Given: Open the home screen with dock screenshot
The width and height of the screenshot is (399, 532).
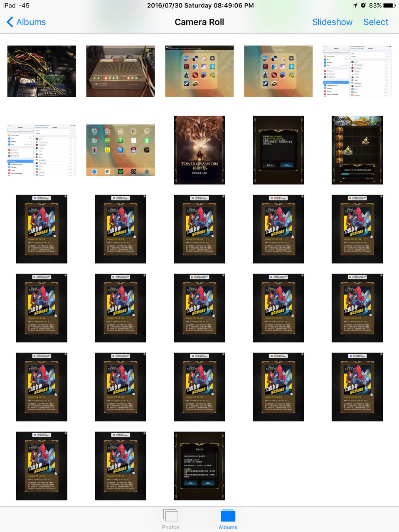Looking at the screenshot, I should click(x=121, y=150).
